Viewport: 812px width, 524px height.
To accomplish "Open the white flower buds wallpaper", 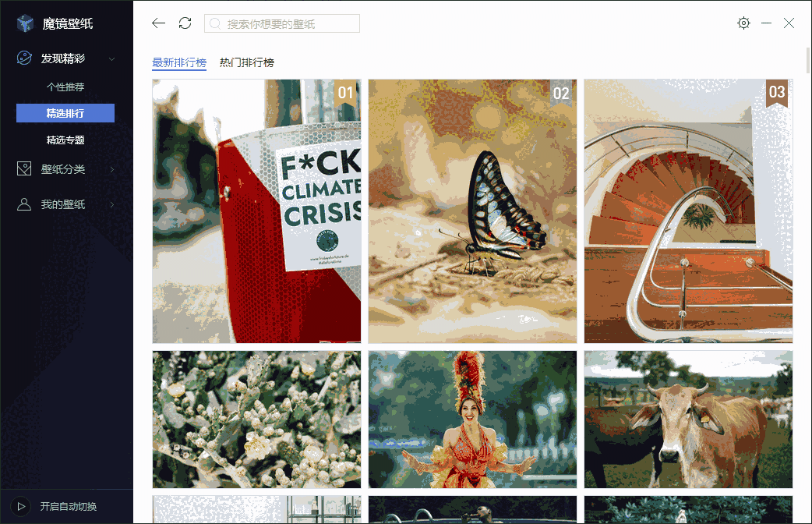I will point(257,420).
